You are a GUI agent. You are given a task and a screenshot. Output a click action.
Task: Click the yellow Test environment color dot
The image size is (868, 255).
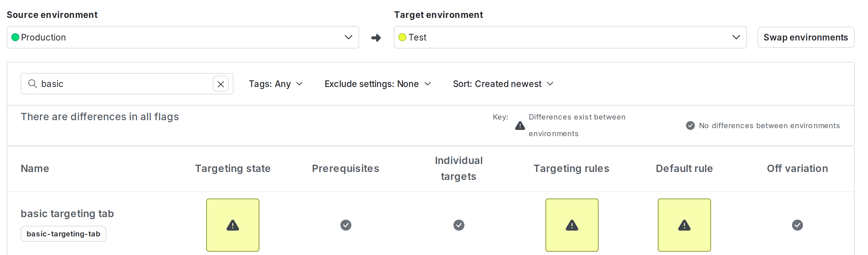402,37
